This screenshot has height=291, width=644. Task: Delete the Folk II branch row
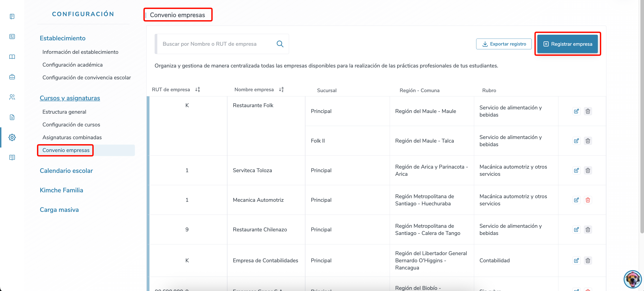(x=588, y=141)
